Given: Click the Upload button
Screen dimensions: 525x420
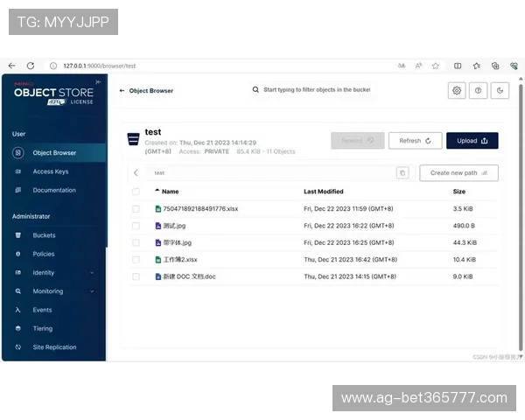Looking at the screenshot, I should (x=472, y=141).
